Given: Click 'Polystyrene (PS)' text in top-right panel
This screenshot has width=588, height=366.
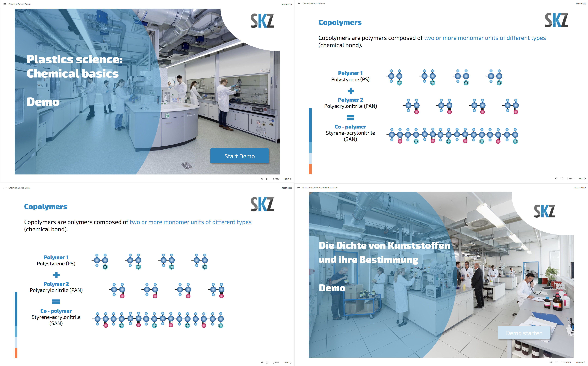Looking at the screenshot, I should point(350,80).
